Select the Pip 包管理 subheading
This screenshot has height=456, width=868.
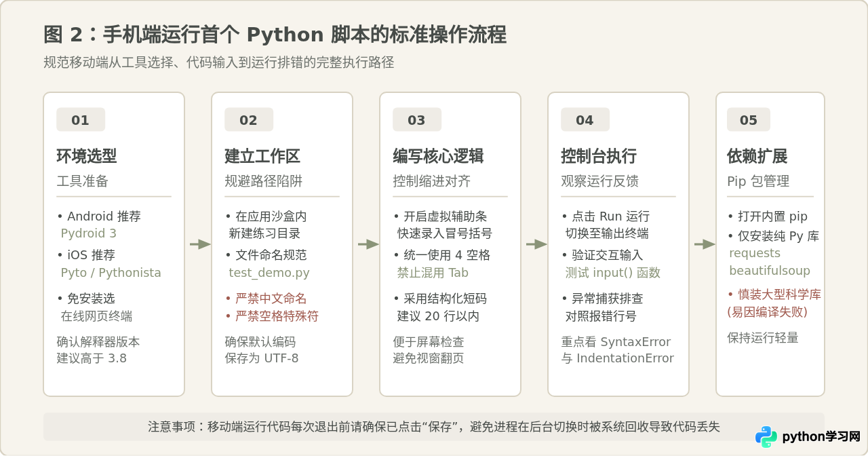coord(758,182)
